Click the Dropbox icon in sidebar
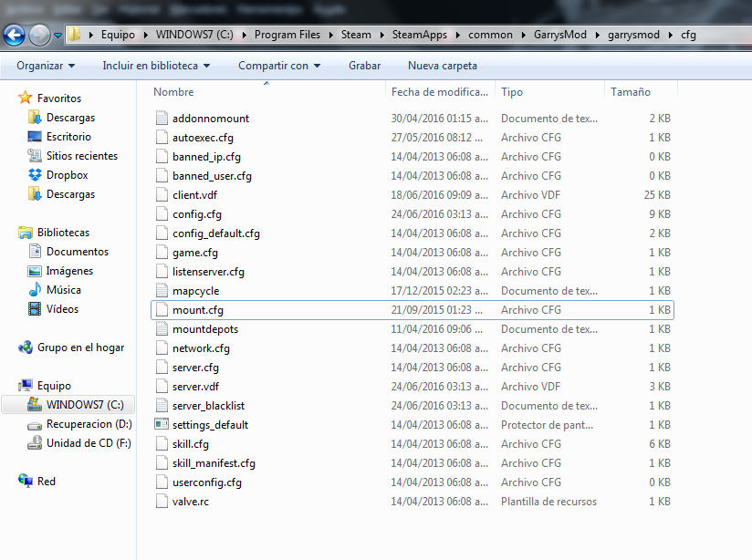 point(35,174)
